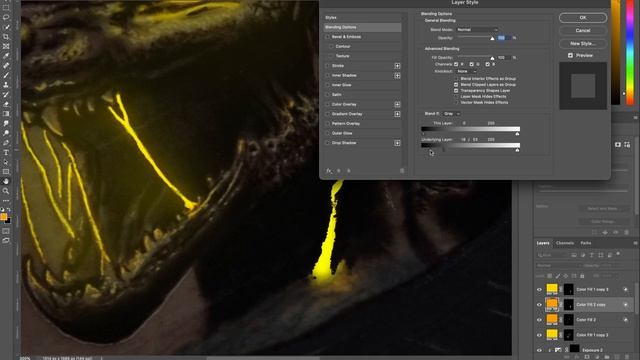Click the Fill Opacity slider handle
Screen dimensions: 640x360
click(x=492, y=58)
